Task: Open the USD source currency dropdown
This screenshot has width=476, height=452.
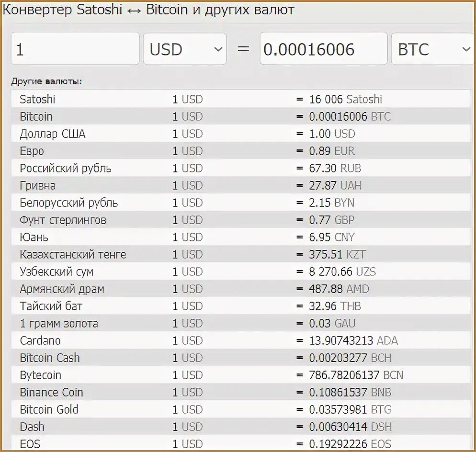Action: click(x=185, y=49)
